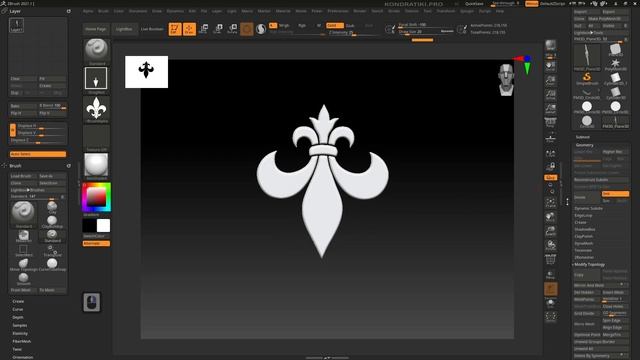Open the Standard brush thumbnail on left shelf
The height and width of the screenshot is (360, 640).
pos(96,51)
